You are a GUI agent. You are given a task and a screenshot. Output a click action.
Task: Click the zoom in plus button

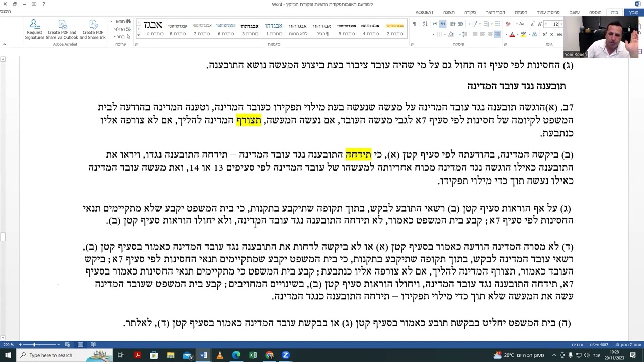click(20, 345)
